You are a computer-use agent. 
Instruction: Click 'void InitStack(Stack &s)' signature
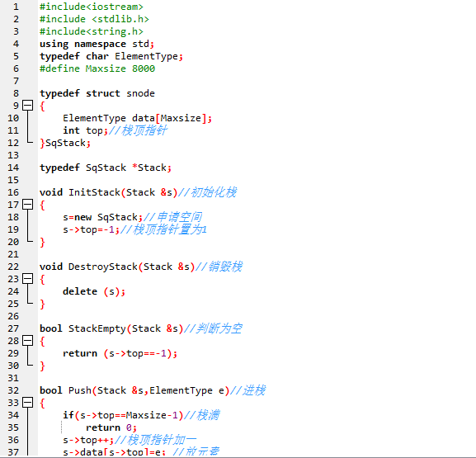coord(109,192)
